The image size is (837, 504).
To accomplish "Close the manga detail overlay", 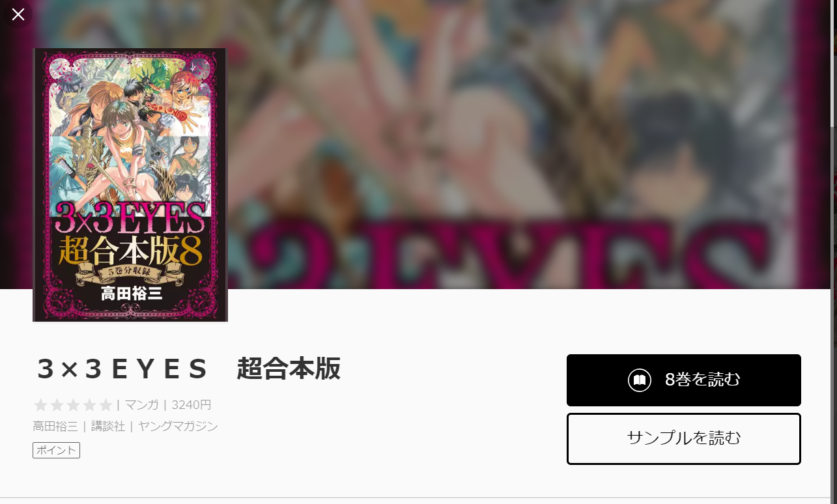I will tap(18, 14).
